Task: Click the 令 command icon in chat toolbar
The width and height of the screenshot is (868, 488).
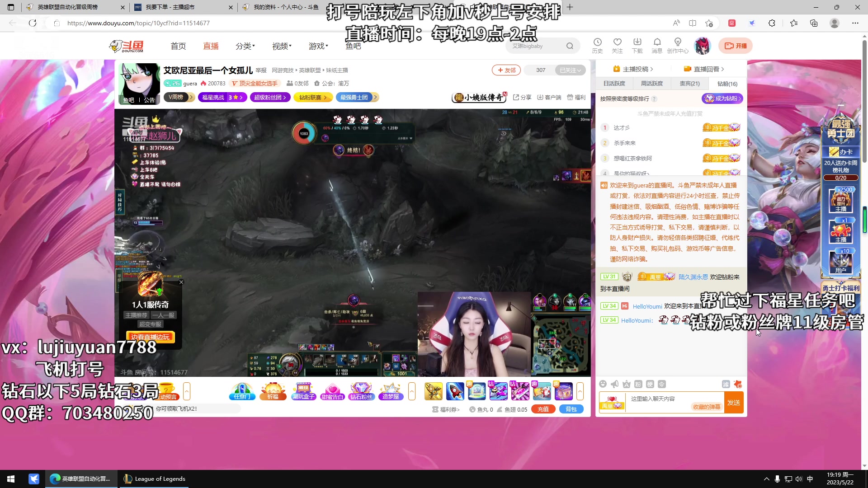Action: tap(662, 384)
